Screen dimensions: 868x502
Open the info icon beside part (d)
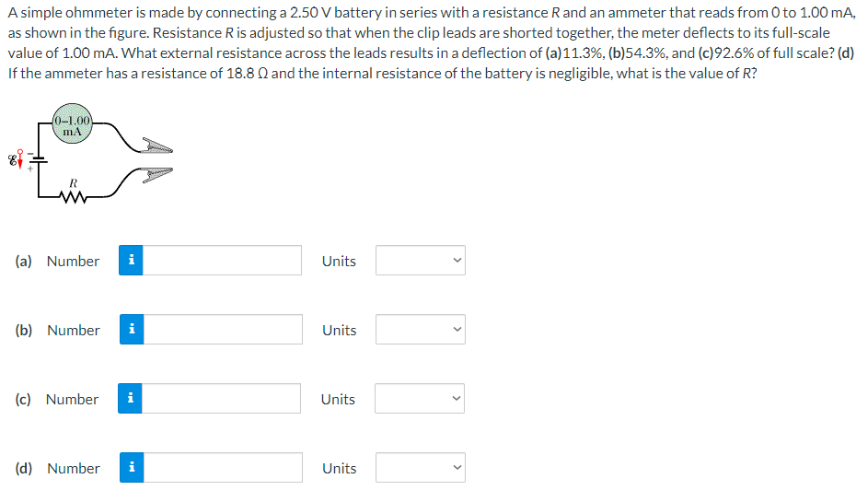pos(132,467)
